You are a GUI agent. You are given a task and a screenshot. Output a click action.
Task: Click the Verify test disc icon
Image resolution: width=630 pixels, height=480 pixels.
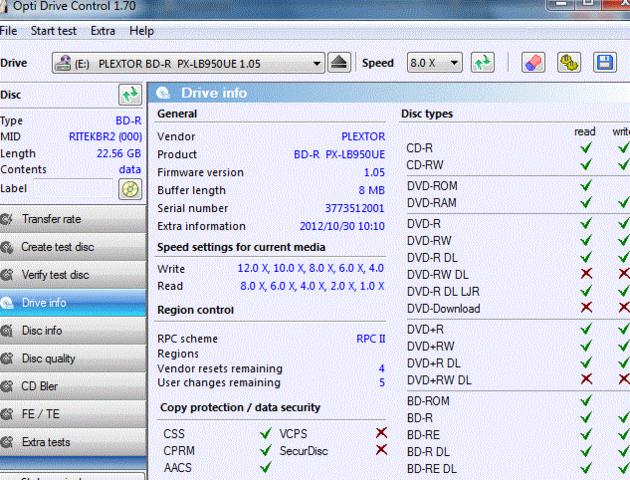(6, 275)
